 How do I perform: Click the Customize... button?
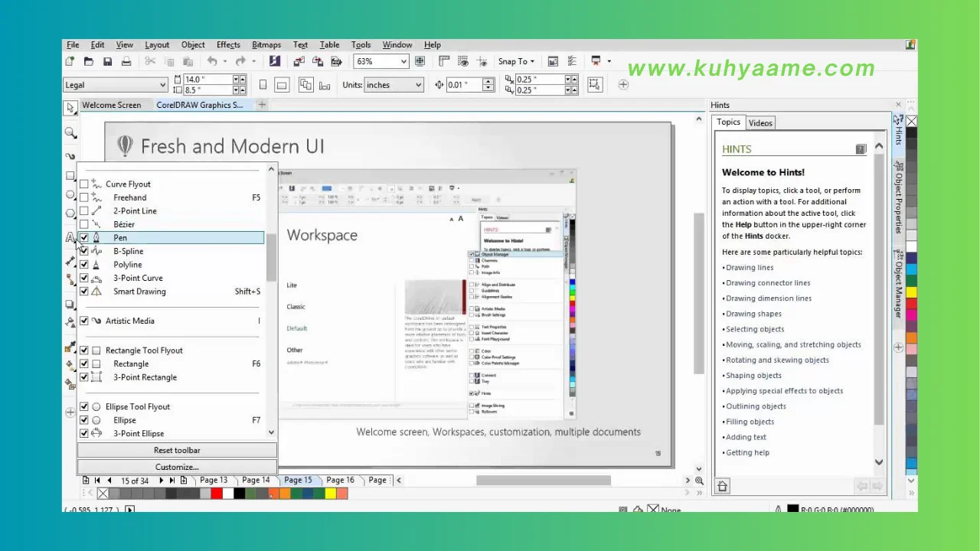point(177,467)
